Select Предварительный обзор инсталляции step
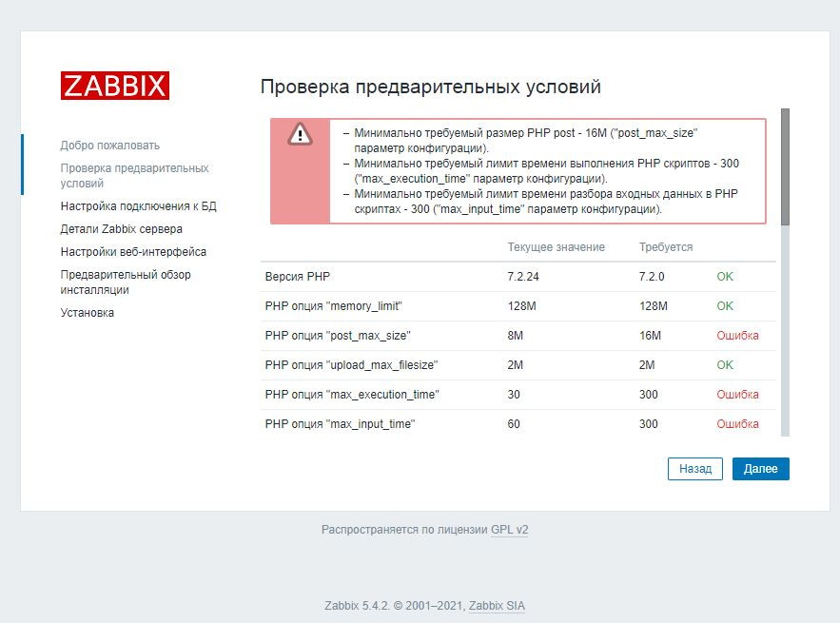This screenshot has width=840, height=623. [126, 282]
